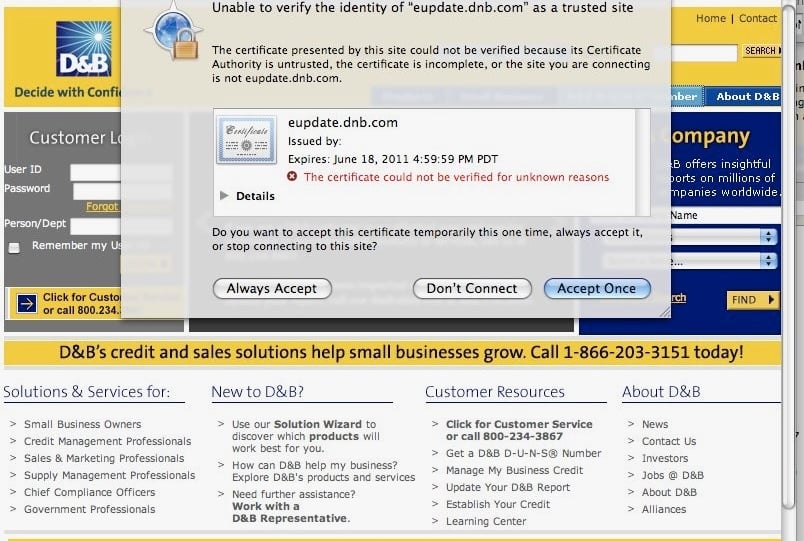This screenshot has height=541, width=804.
Task: Click the Contact link in header
Action: tap(757, 18)
